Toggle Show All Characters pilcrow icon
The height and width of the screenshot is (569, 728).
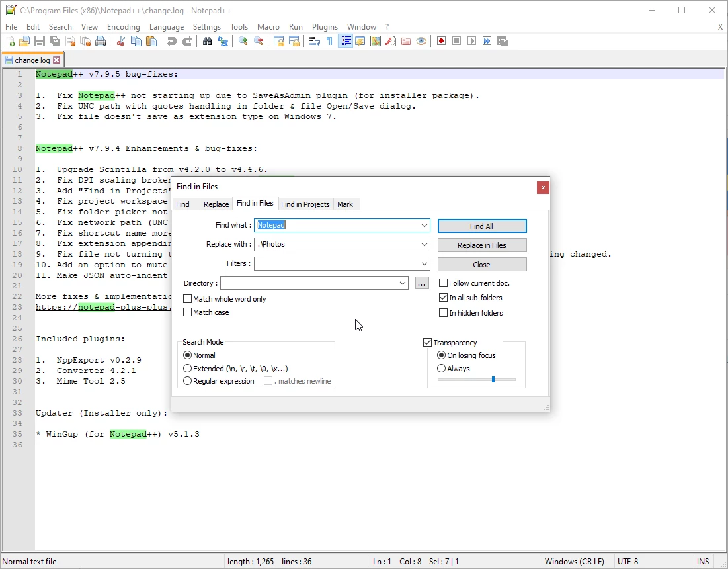click(x=329, y=41)
